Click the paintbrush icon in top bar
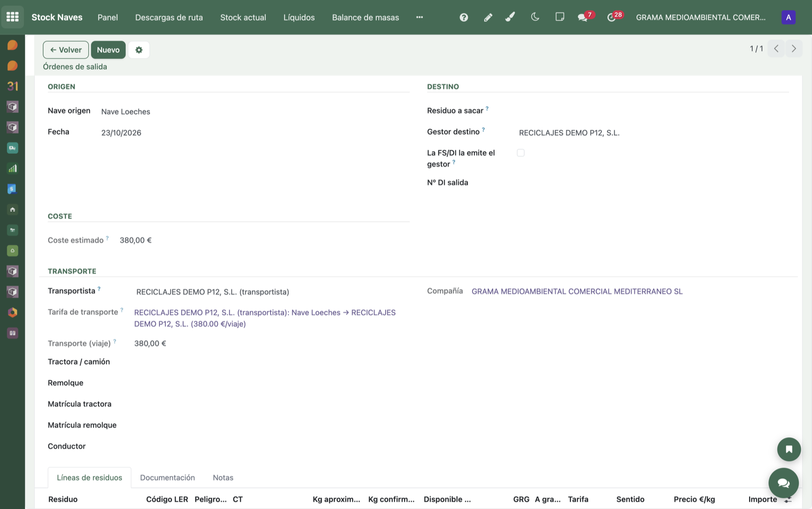 (511, 17)
